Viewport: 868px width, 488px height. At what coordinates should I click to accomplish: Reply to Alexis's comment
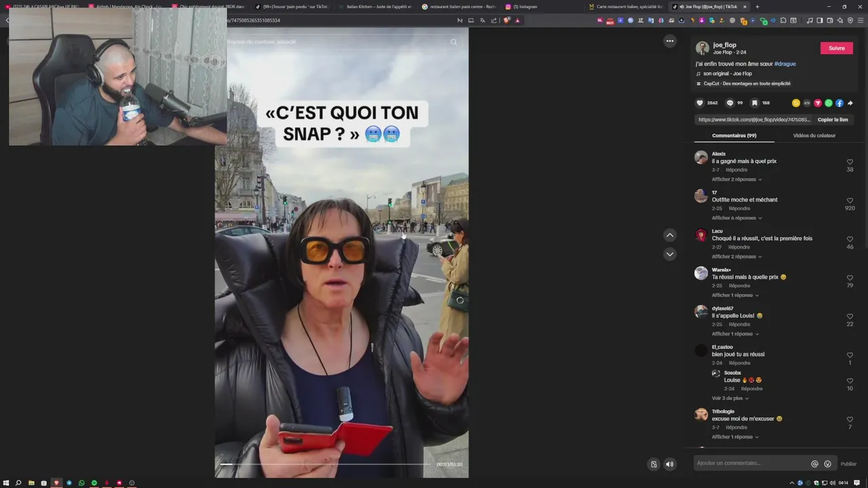737,170
